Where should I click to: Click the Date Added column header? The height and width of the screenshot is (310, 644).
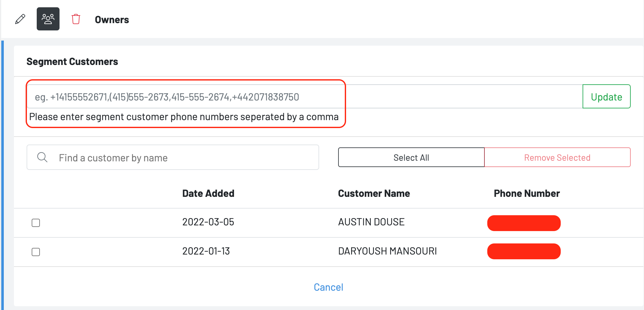pyautogui.click(x=208, y=193)
